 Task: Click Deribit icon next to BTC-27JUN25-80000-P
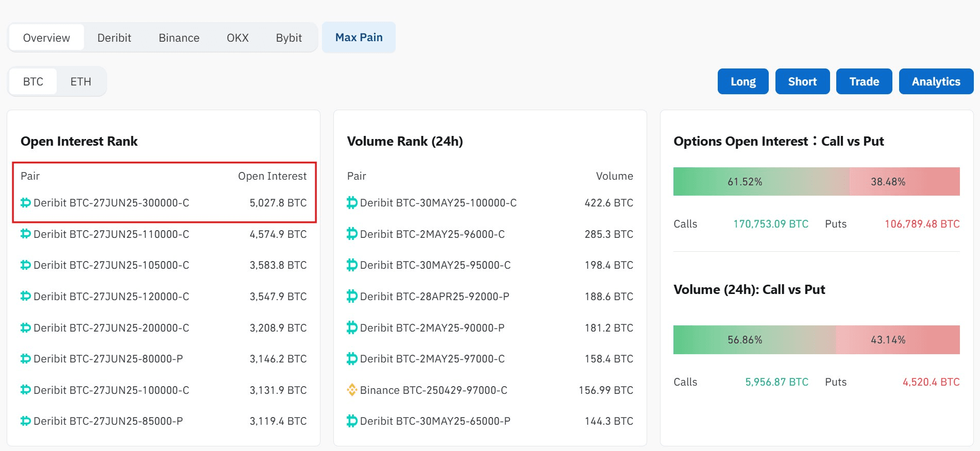[x=25, y=359]
